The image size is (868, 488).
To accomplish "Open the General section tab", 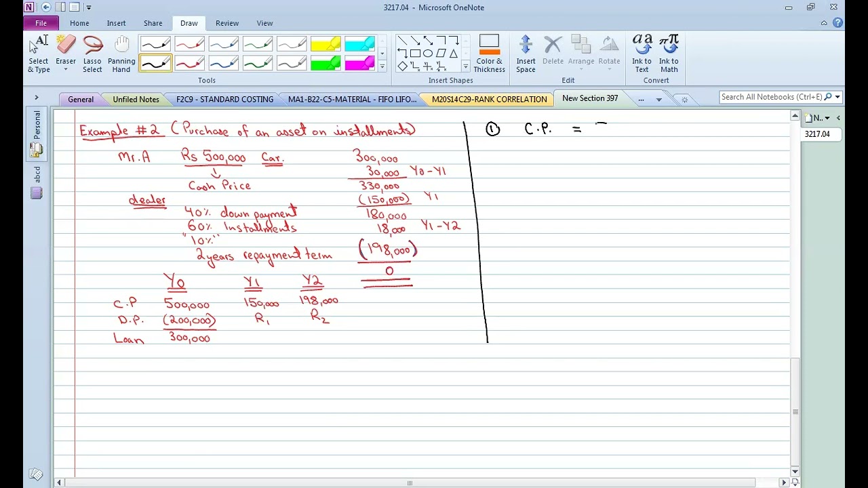I will (81, 99).
